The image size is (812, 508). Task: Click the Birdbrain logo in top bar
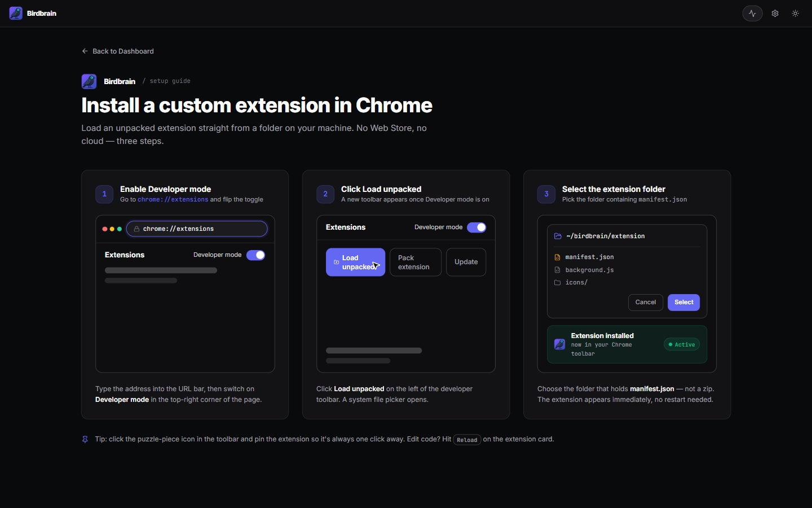point(16,13)
